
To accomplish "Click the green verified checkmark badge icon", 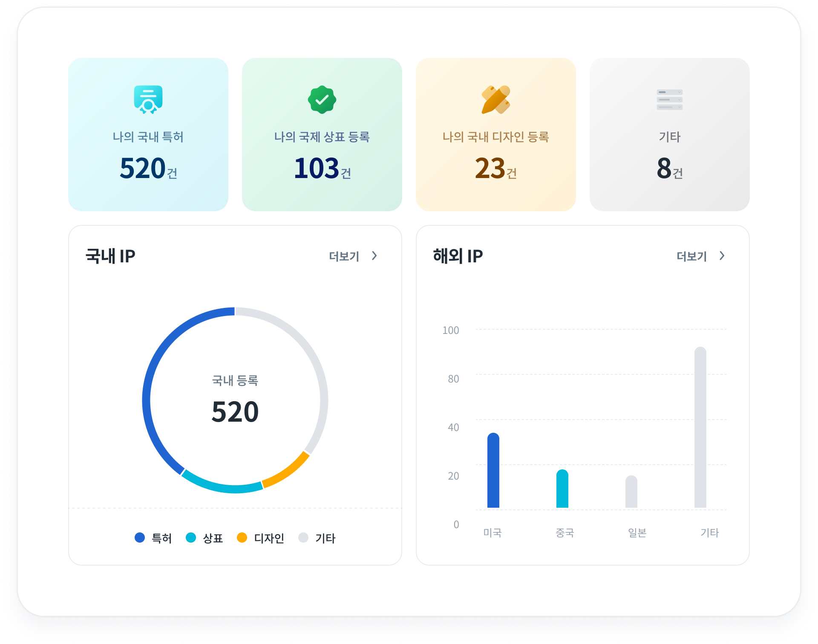I will coord(322,100).
